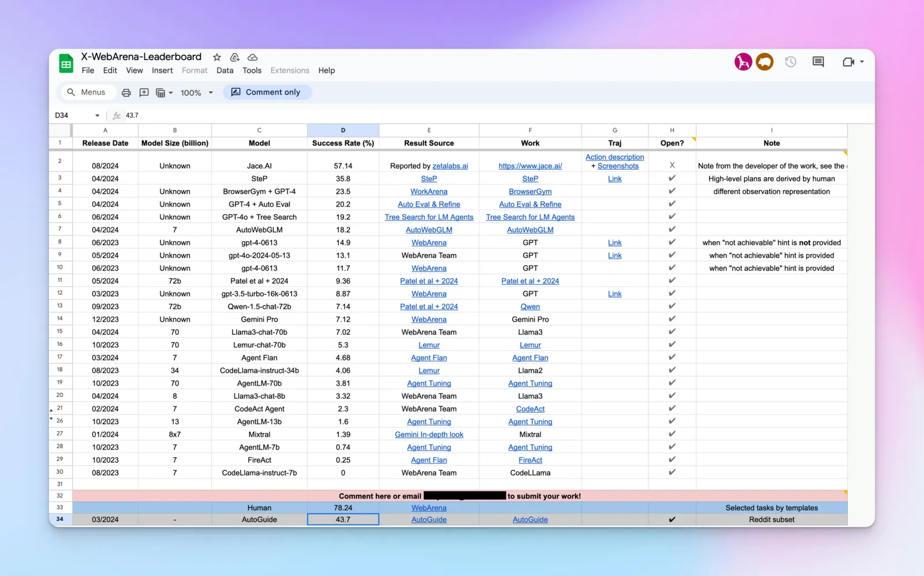Select column D header
This screenshot has height=576, width=924.
pyautogui.click(x=343, y=130)
